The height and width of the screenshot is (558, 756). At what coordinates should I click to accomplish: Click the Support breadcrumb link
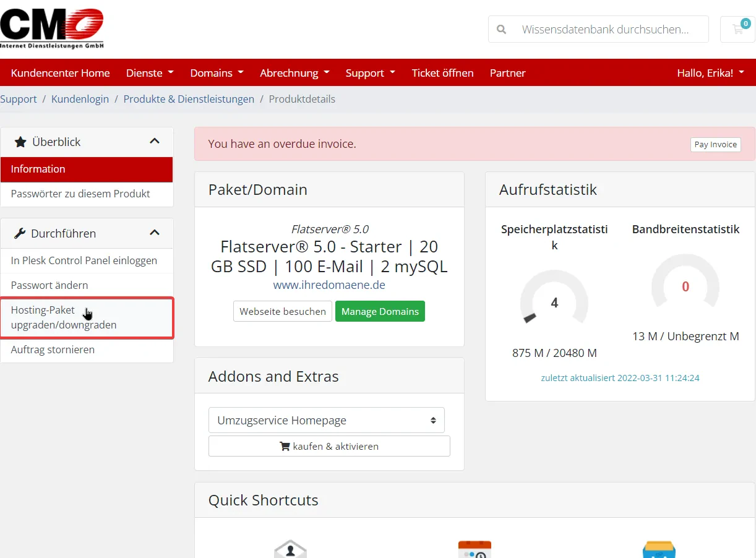(x=19, y=99)
